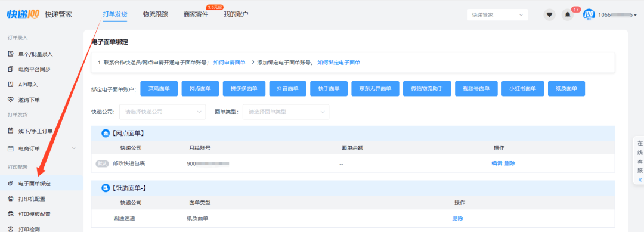Click the 电商订单 sidebar icon

pyautogui.click(x=11, y=149)
